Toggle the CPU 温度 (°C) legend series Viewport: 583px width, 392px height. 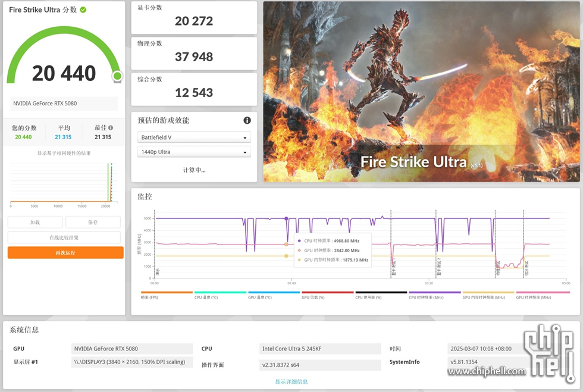220,295
